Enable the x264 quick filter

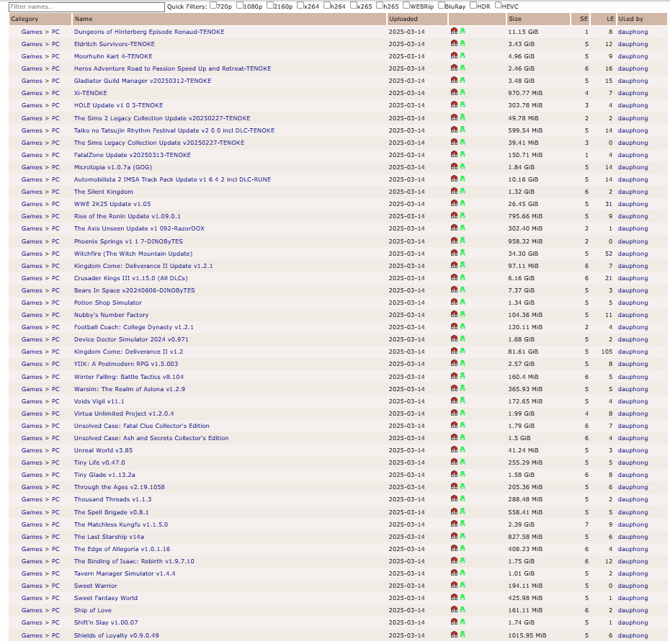point(300,6)
